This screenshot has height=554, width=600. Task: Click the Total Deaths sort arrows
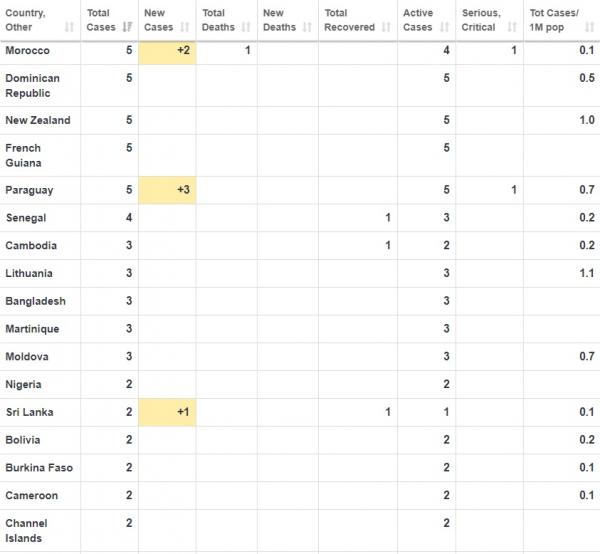[248, 27]
